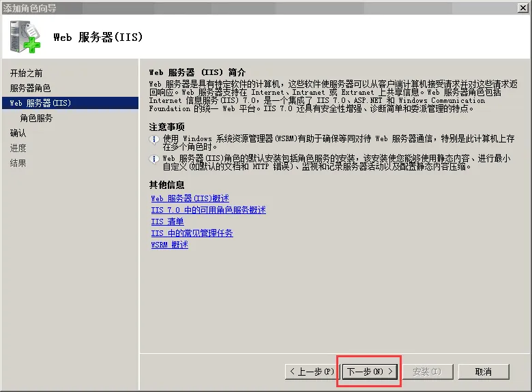
Task: Select 确认 step in sidebar
Action: 18,133
